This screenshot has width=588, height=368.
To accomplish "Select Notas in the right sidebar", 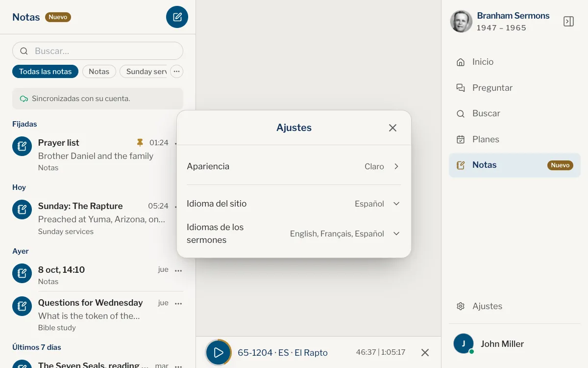I will (514, 165).
